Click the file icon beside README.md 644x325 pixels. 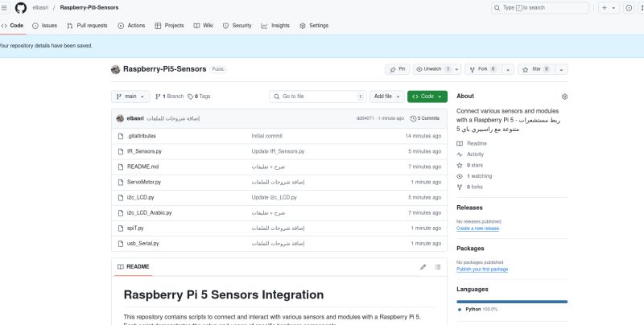click(x=121, y=167)
